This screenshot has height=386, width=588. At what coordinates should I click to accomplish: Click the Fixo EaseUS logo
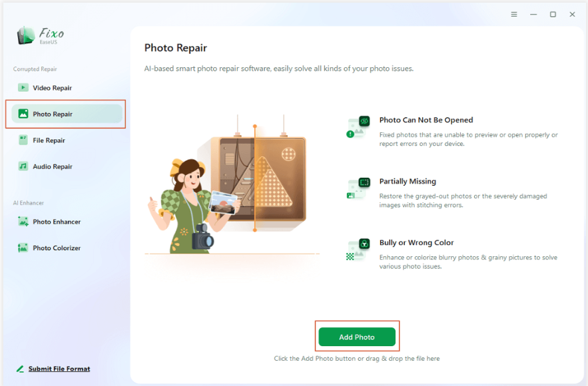click(41, 35)
